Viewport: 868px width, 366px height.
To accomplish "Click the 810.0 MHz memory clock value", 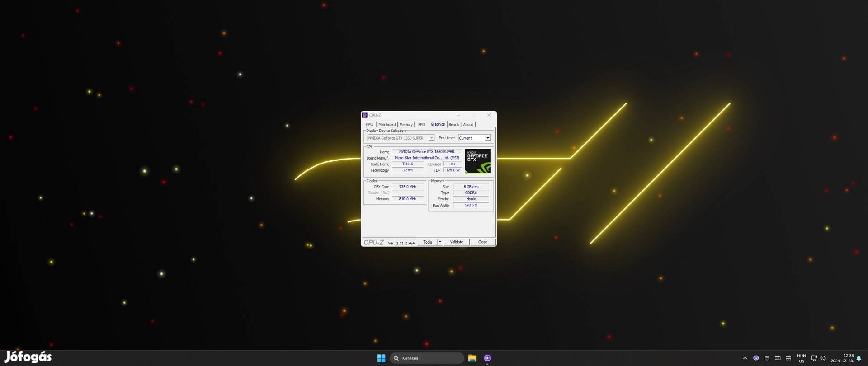I will [408, 199].
